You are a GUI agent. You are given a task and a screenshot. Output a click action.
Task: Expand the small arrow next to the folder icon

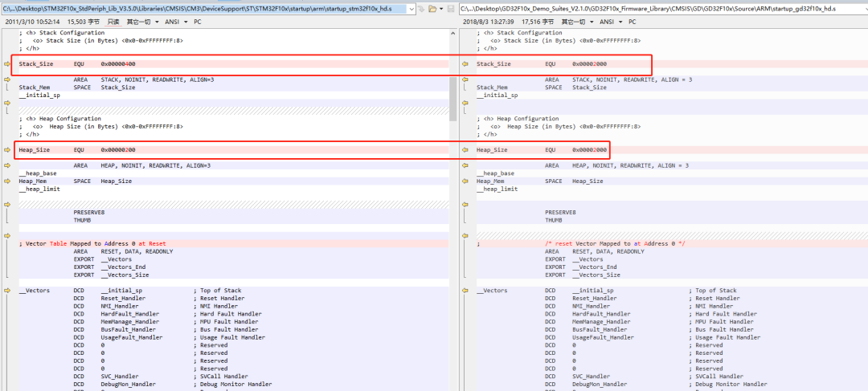(x=441, y=9)
